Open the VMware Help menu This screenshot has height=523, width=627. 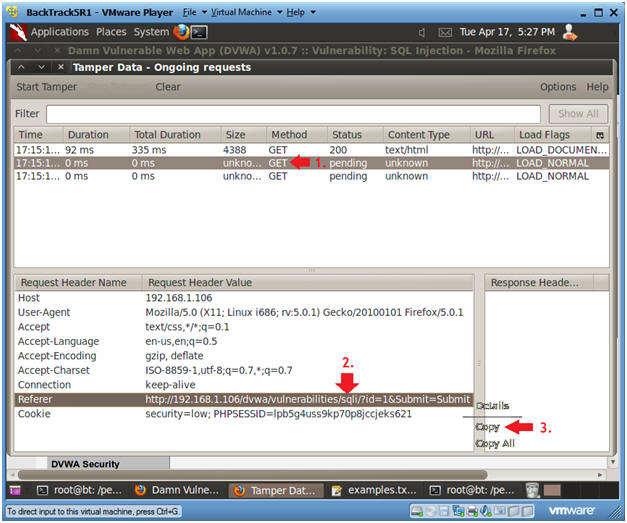(301, 12)
